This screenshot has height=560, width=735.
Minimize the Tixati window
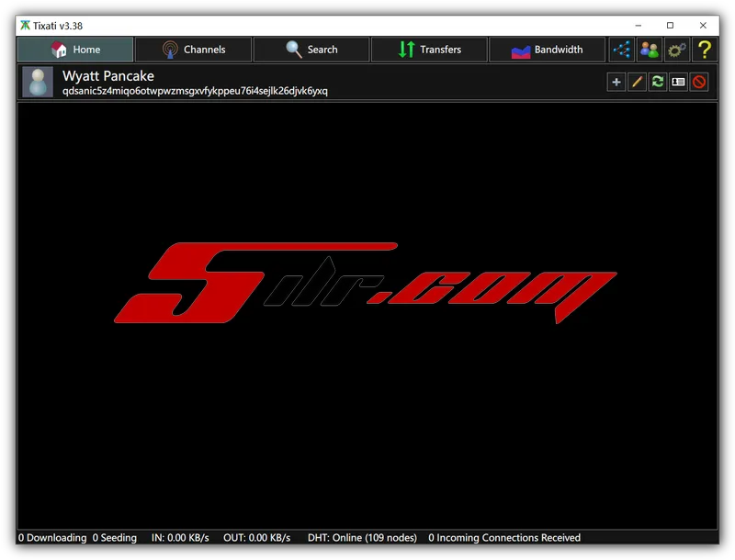pos(638,26)
